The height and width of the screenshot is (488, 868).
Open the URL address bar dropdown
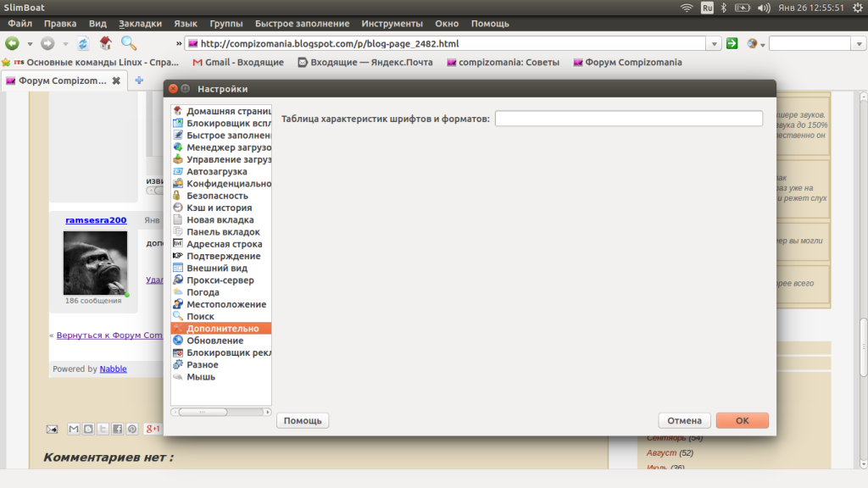[x=715, y=43]
